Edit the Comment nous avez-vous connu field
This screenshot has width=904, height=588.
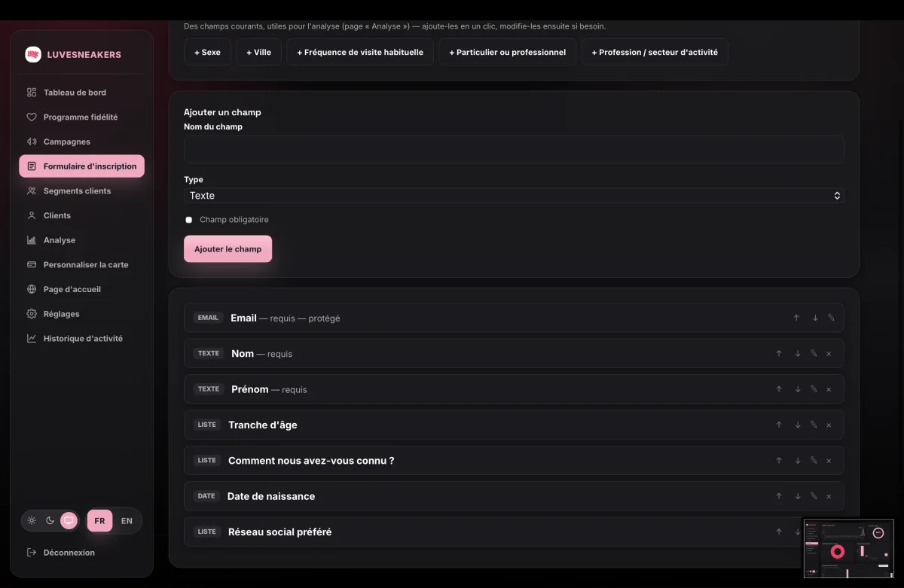(x=814, y=461)
